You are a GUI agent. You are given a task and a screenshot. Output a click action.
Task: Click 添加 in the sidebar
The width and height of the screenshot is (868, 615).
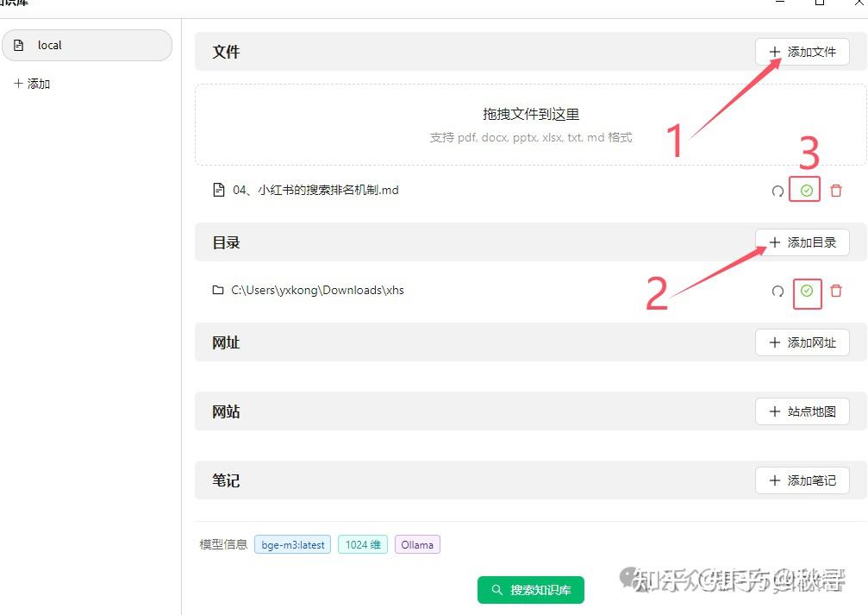(32, 84)
